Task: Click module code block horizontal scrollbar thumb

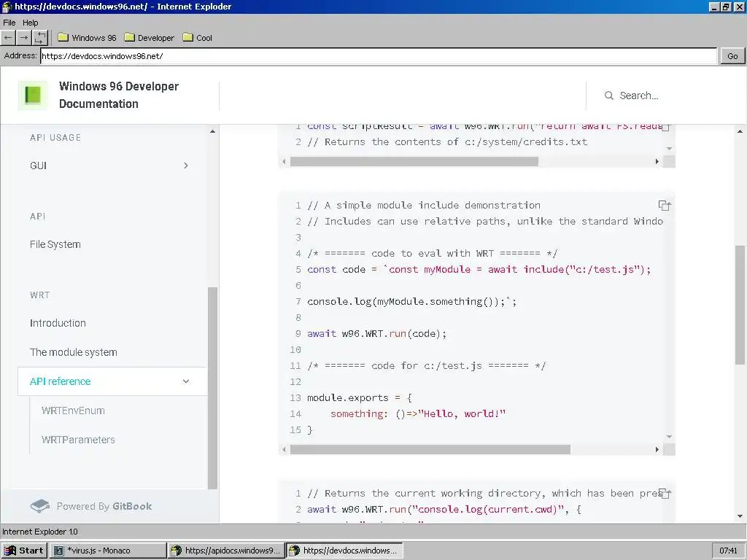Action: [430, 449]
